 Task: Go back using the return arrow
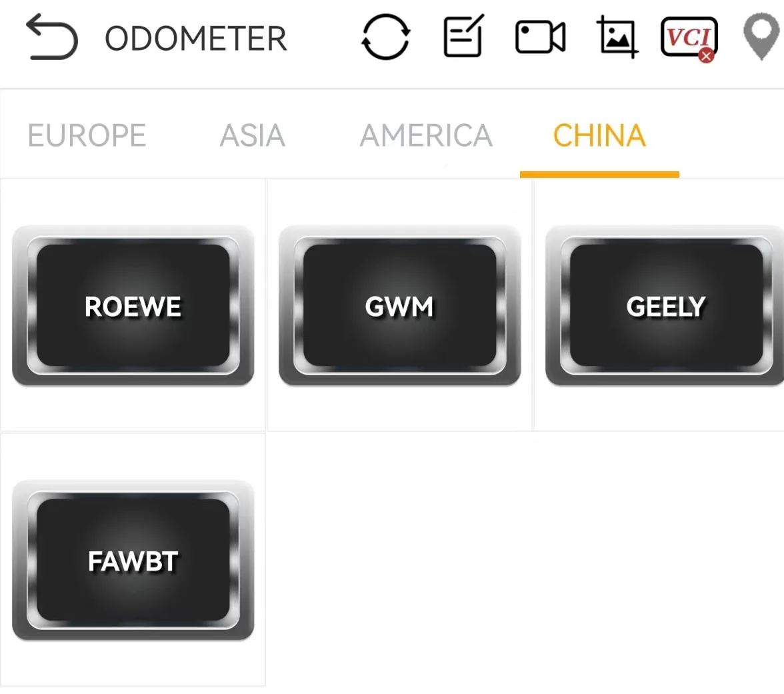pos(52,37)
